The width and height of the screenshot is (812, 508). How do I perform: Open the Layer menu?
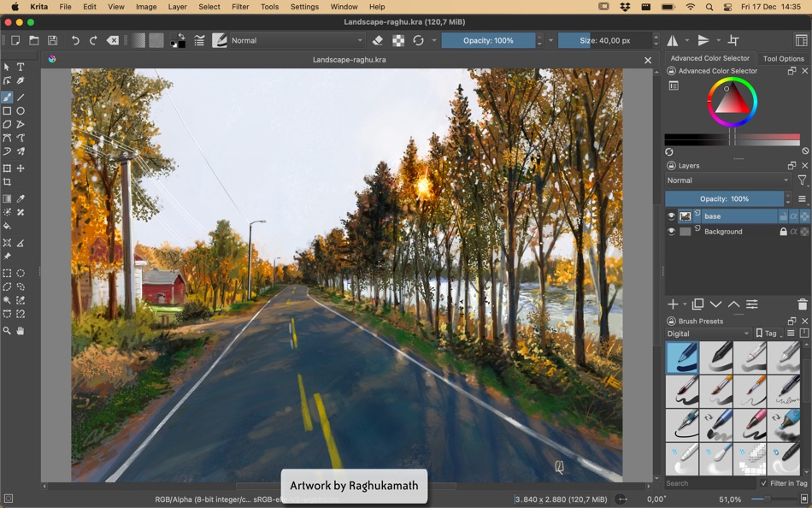coord(177,7)
